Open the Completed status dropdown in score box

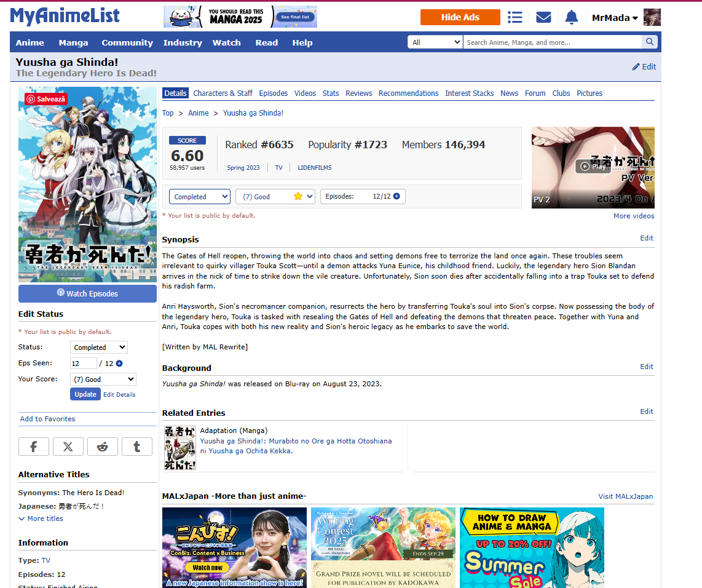pos(199,197)
